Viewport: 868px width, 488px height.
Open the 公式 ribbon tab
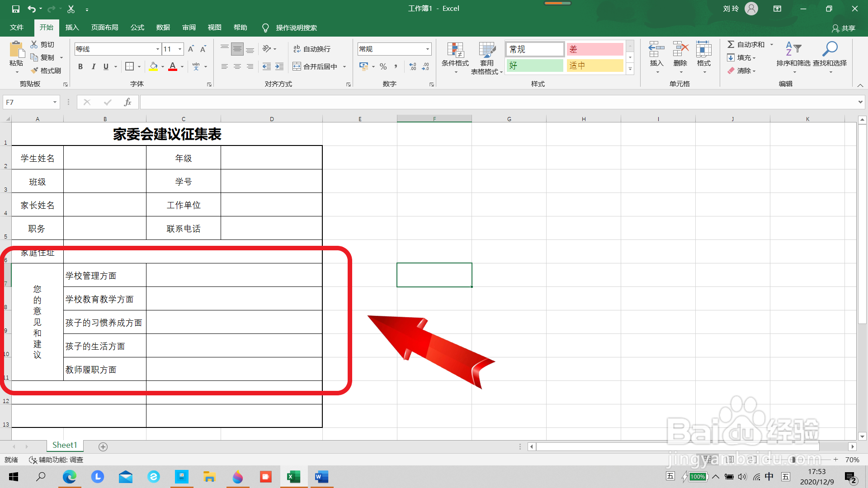click(x=137, y=28)
